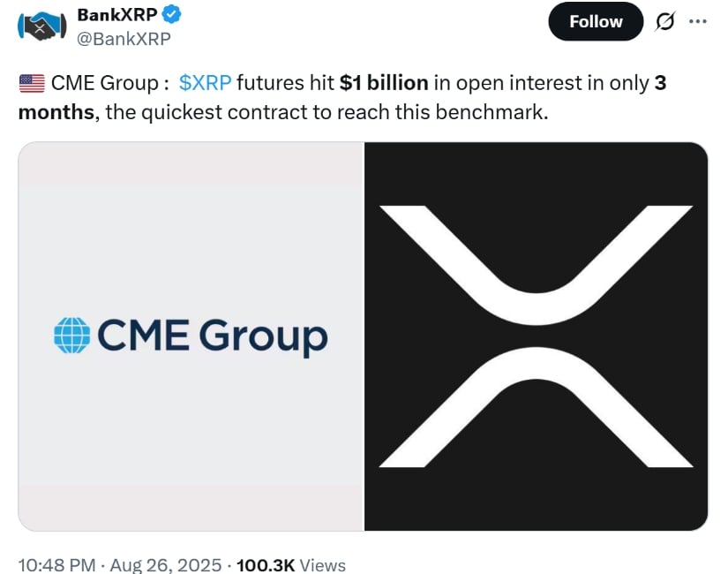The width and height of the screenshot is (728, 574).
Task: Open the three-dot more options menu
Action: (x=698, y=21)
